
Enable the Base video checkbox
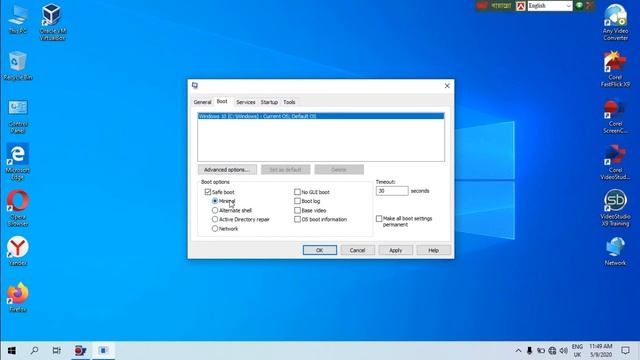coord(297,210)
